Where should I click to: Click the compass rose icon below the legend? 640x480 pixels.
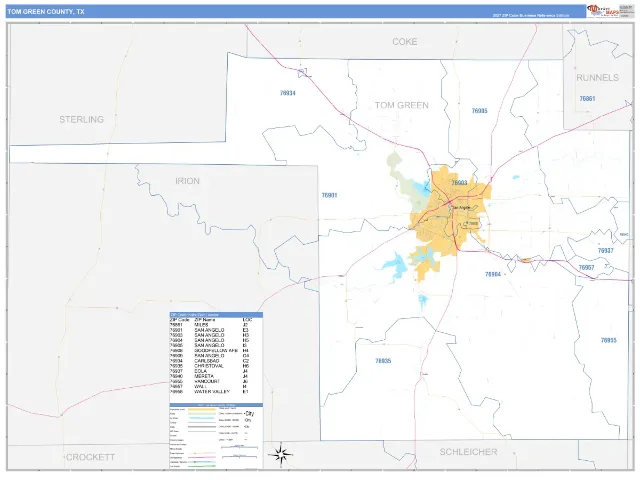280,454
